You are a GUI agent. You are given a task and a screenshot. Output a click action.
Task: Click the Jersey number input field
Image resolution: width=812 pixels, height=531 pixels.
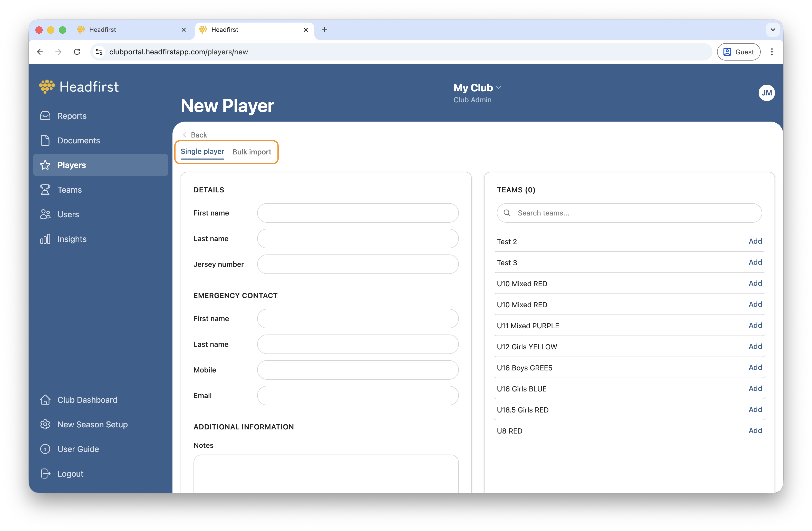click(x=357, y=264)
